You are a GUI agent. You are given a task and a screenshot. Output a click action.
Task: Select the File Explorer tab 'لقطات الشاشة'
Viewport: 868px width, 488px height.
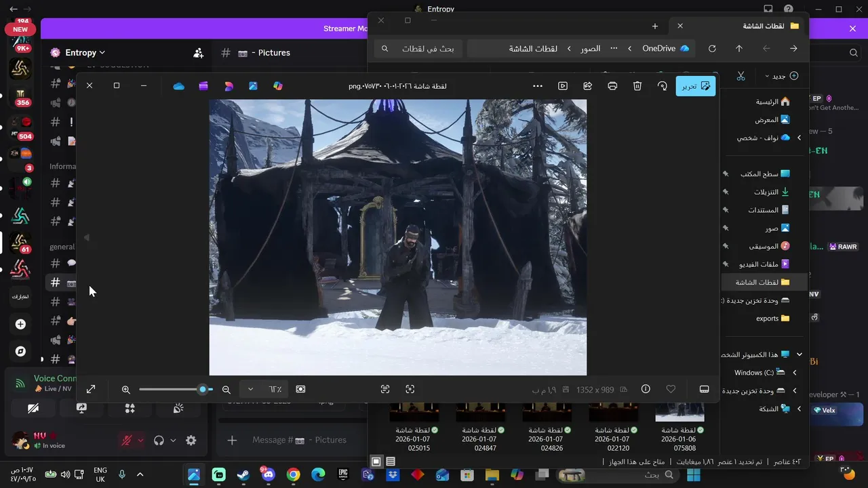[x=738, y=26]
